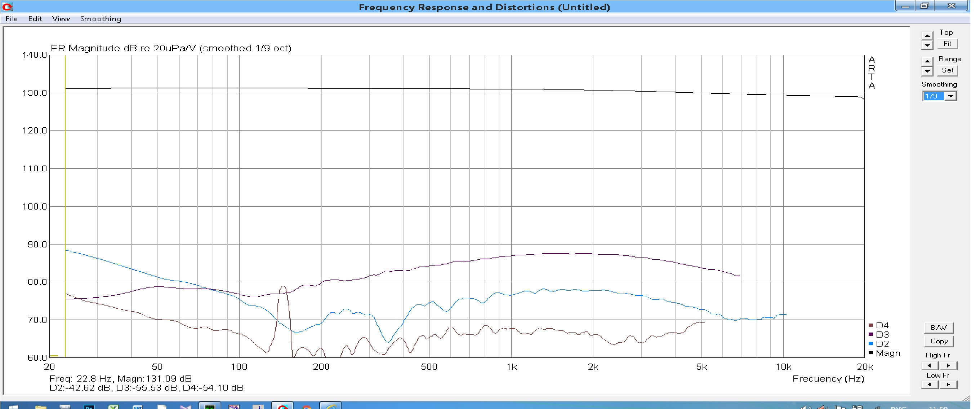This screenshot has width=980, height=409.
Task: Click the blue D2 legend swatch
Action: pos(871,343)
